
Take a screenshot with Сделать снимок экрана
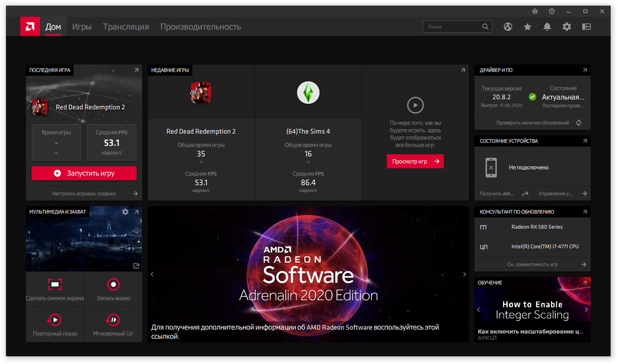click(x=55, y=289)
